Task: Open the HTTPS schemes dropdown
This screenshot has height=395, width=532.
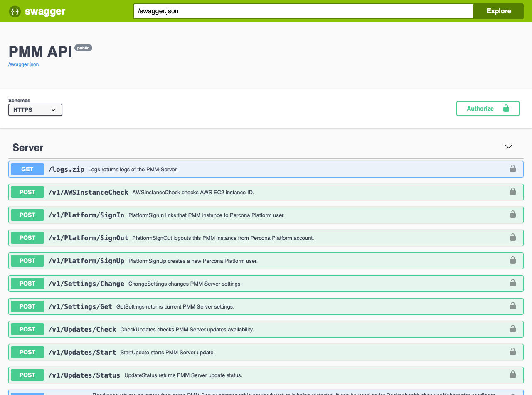Action: click(x=35, y=110)
